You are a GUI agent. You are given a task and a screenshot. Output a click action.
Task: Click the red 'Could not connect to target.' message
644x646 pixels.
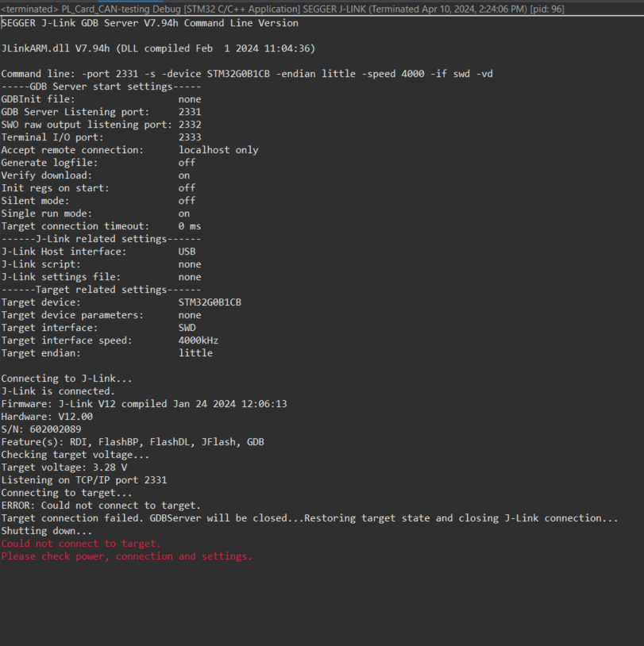tap(81, 544)
